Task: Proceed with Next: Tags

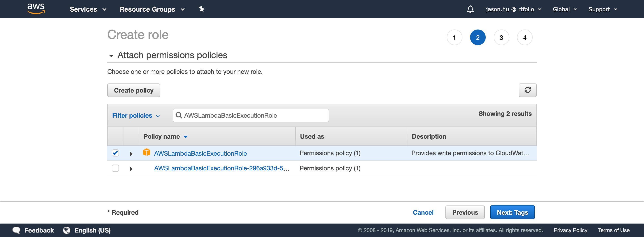Action: point(512,212)
